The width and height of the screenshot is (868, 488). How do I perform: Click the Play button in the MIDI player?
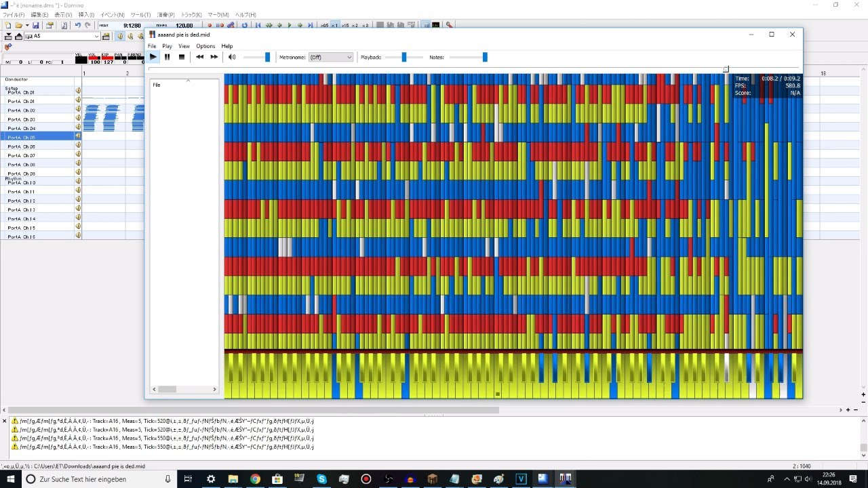click(x=153, y=57)
